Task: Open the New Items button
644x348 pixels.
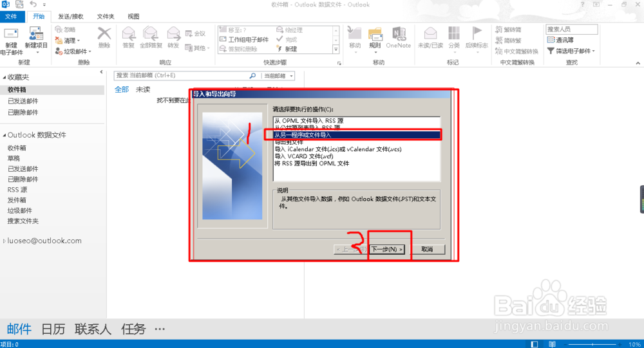Action: [36, 41]
